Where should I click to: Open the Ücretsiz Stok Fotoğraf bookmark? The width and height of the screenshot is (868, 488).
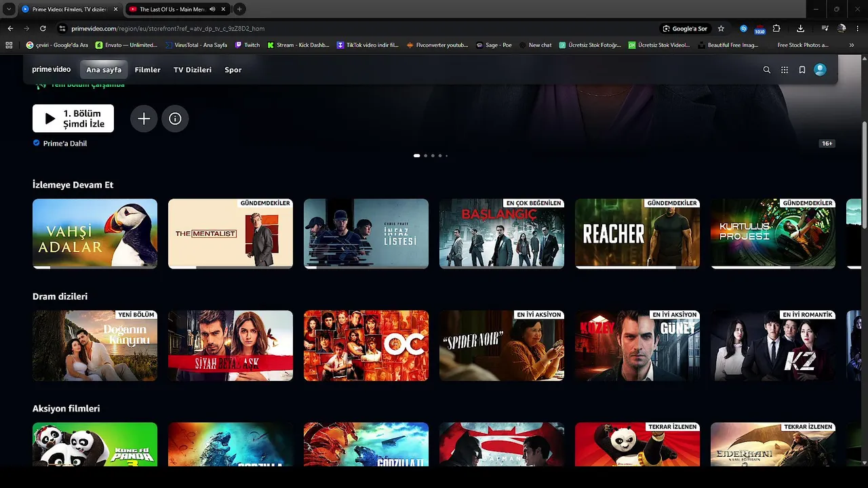pyautogui.click(x=590, y=45)
